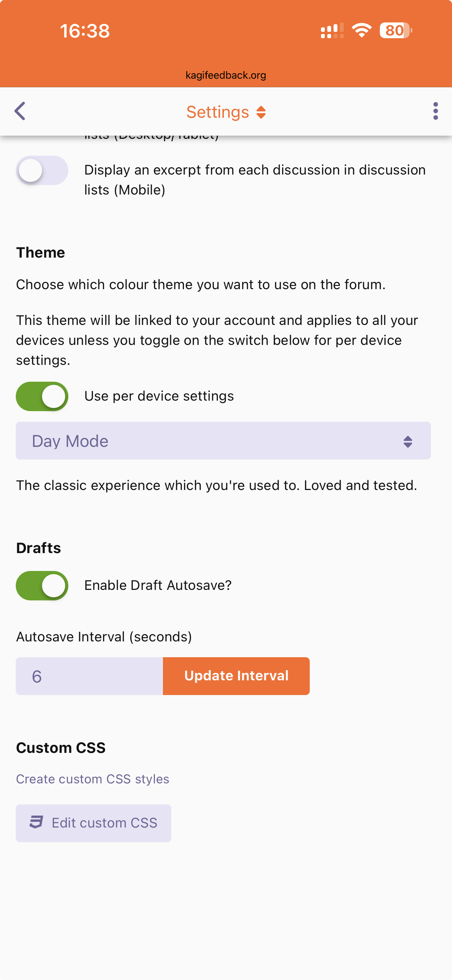452x980 pixels.
Task: Tap the Create custom CSS styles text
Action: pyautogui.click(x=93, y=779)
